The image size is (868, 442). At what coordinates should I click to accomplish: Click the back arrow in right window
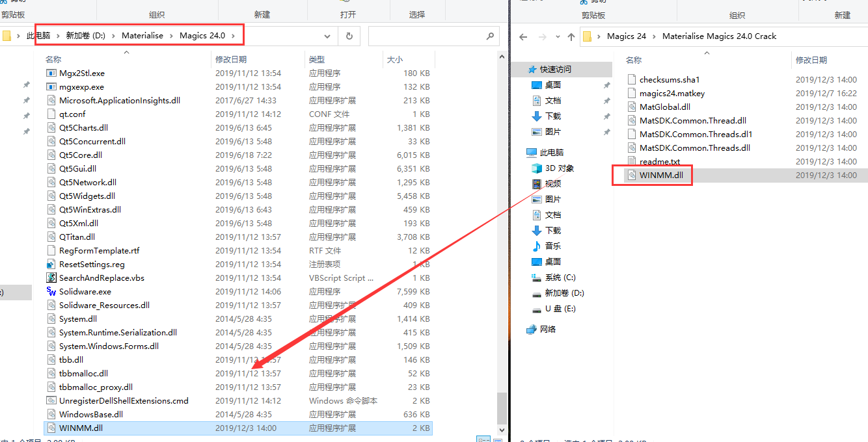click(x=523, y=37)
